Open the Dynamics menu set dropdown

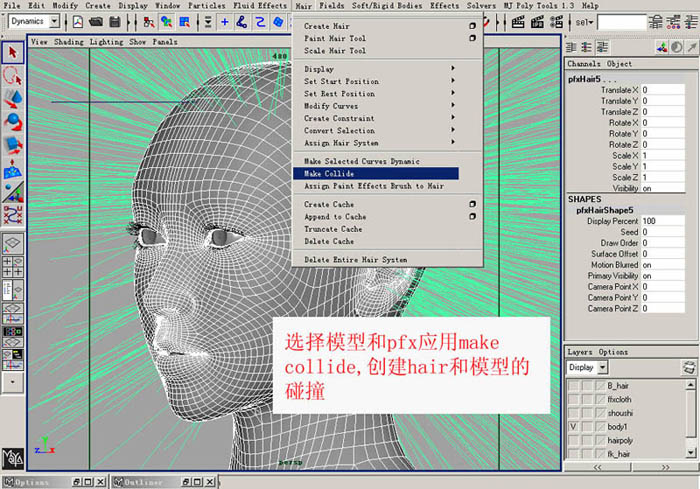(x=54, y=21)
